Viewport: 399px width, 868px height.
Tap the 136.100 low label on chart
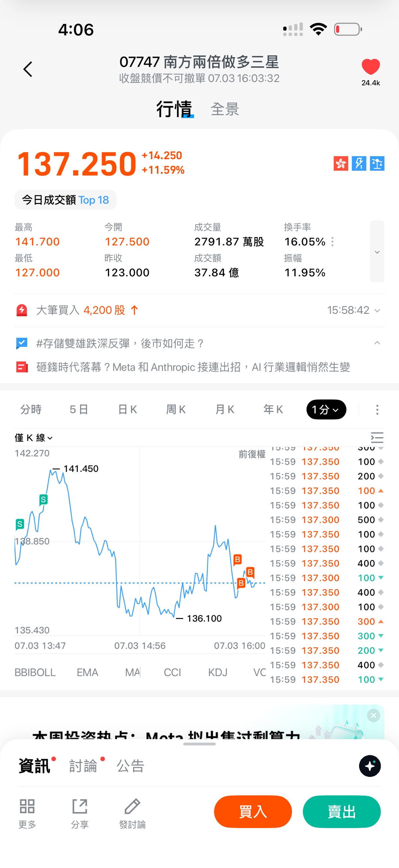click(204, 618)
